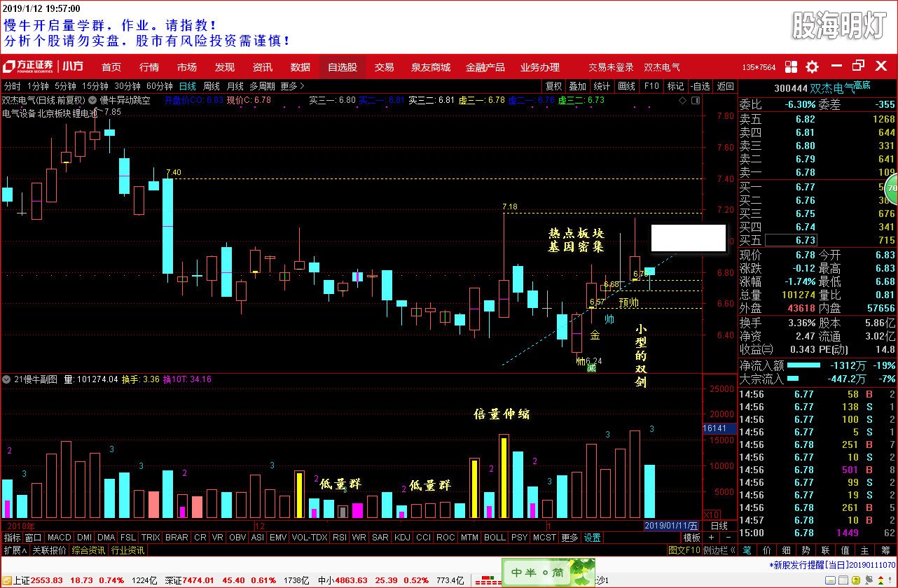Image resolution: width=898 pixels, height=588 pixels.
Task: Switch the chart to the 分时 view
Action: coord(12,86)
